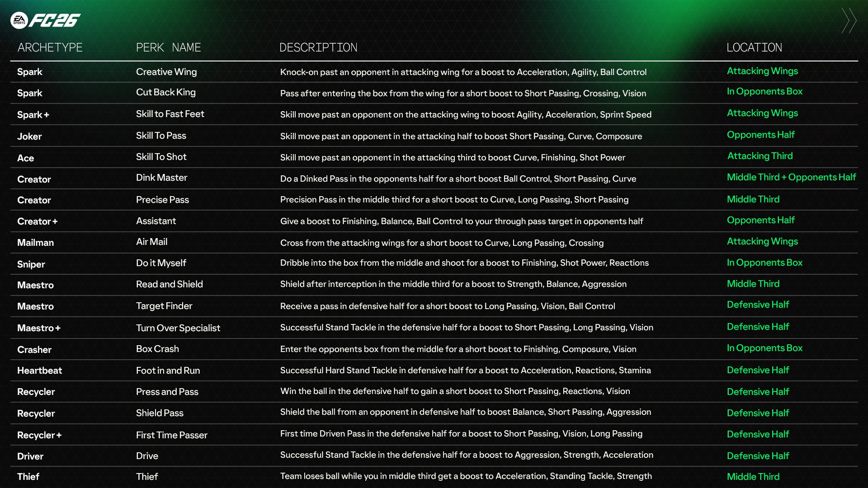Screen dimensions: 868x488
Task: Click the Crasher archetype cell
Action: coord(34,350)
